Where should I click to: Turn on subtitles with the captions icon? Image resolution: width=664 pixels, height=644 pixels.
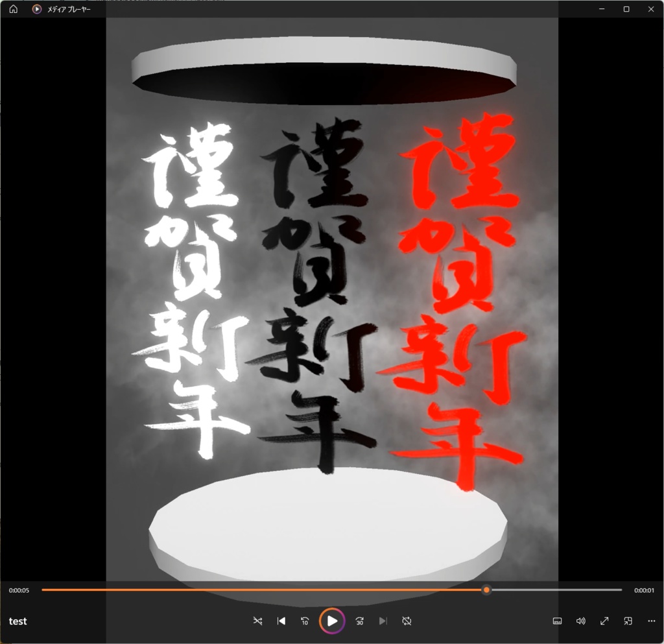pos(557,621)
